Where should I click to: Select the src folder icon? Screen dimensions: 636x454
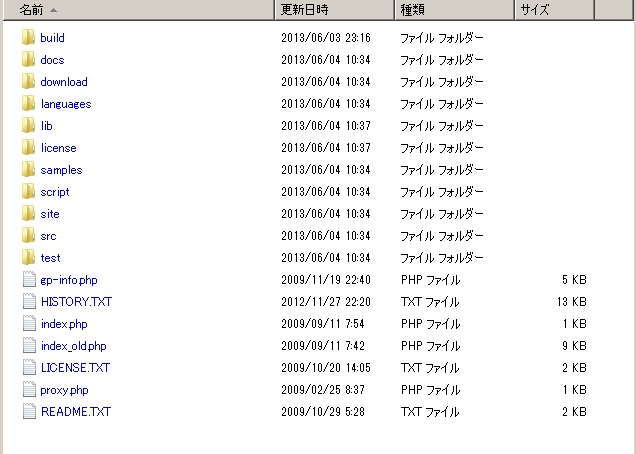pos(28,236)
